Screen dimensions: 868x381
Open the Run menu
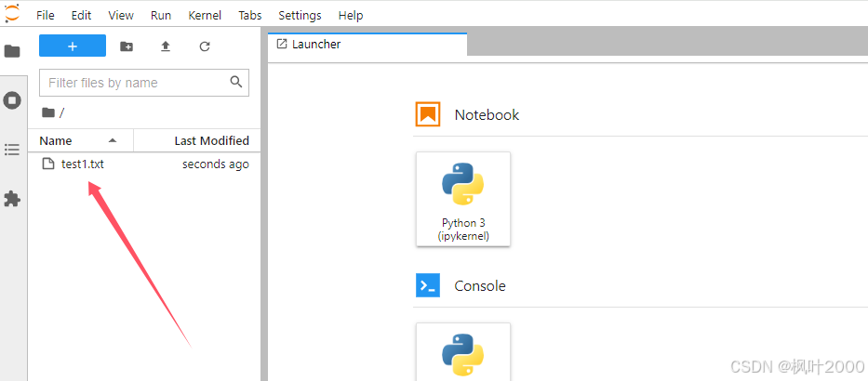click(161, 16)
